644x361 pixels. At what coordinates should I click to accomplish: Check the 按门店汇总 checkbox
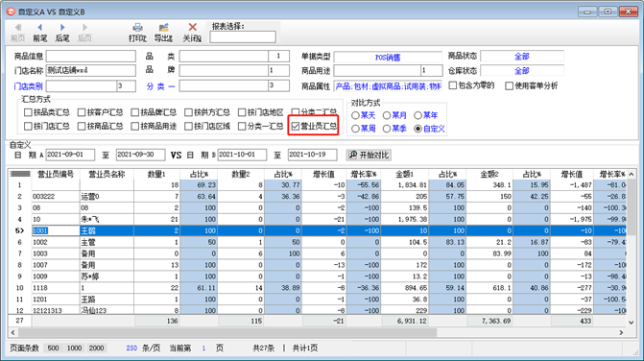28,126
